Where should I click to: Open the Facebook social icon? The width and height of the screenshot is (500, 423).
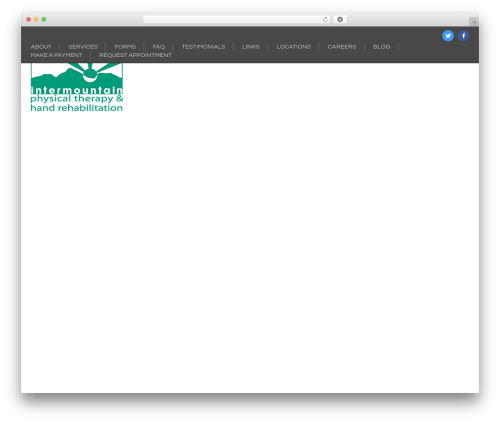[x=463, y=36]
